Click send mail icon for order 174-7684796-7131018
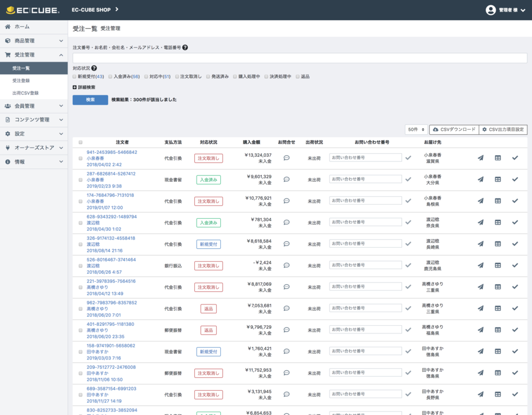Viewport: 532px width, 415px height. coord(481,201)
